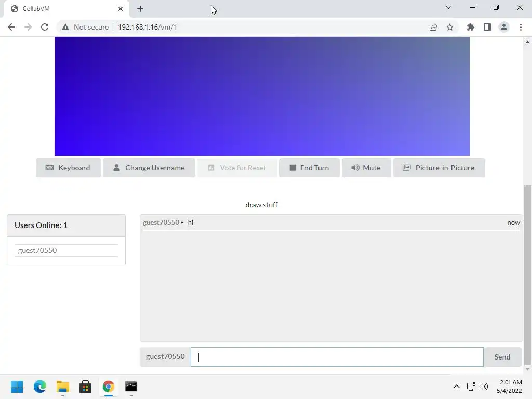Show hidden system tray icons
Viewport: 532px width, 399px height.
click(457, 387)
